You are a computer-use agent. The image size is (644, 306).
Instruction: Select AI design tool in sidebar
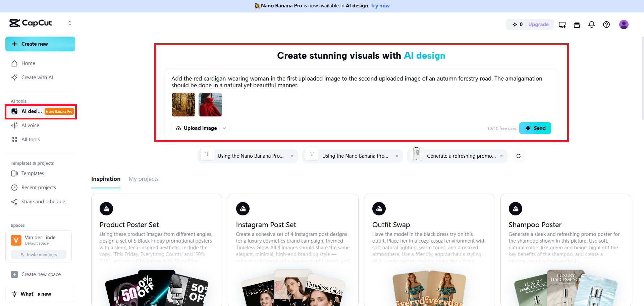coord(41,111)
